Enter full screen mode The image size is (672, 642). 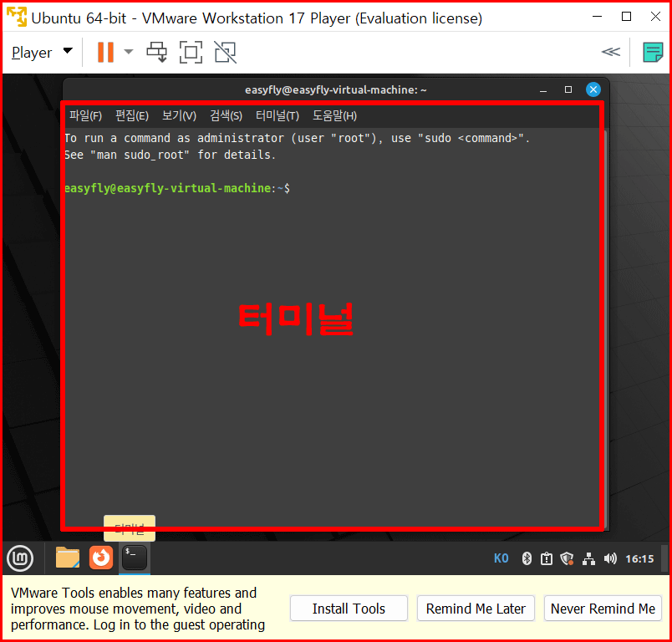191,53
